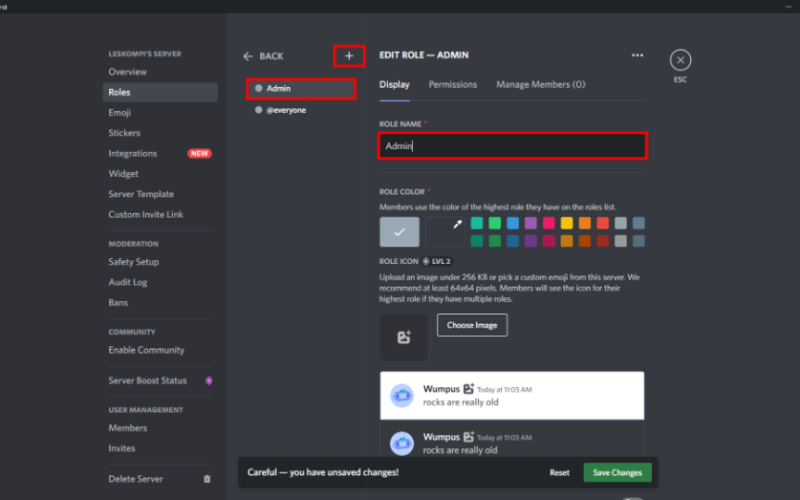
Task: Open Roles settings page
Action: click(160, 92)
